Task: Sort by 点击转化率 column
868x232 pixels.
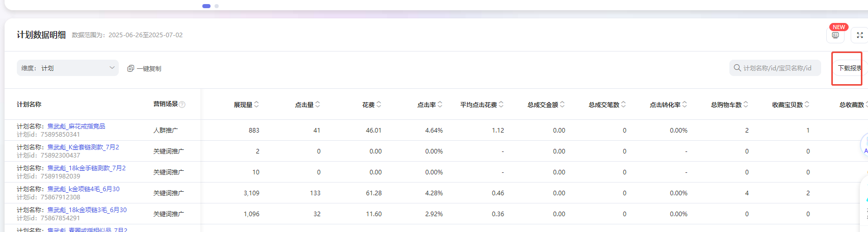Action: (685, 105)
